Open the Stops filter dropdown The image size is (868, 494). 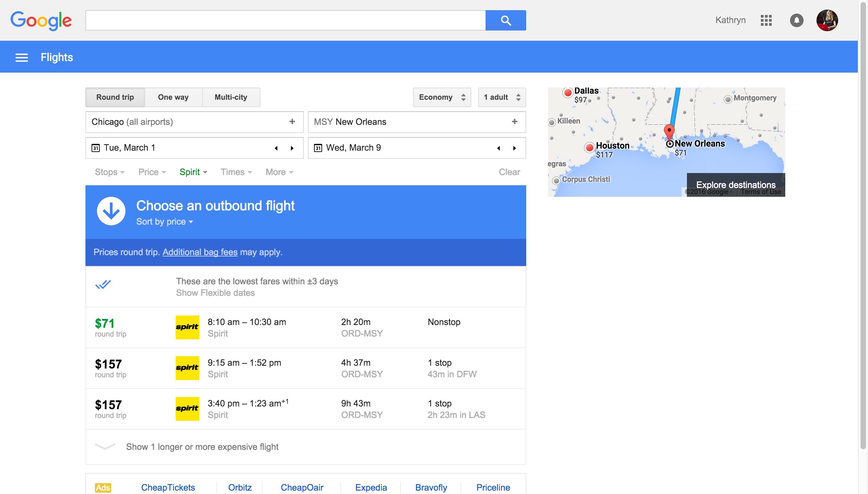(110, 172)
